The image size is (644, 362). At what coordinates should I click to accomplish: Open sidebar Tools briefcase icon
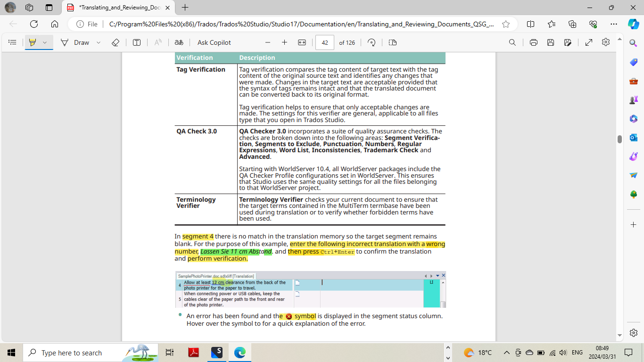point(634,81)
